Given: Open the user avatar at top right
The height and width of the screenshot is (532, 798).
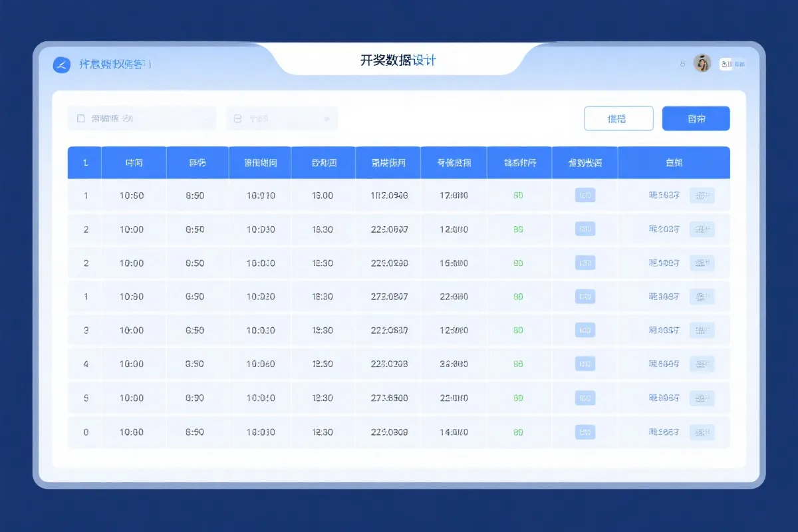Looking at the screenshot, I should 702,64.
